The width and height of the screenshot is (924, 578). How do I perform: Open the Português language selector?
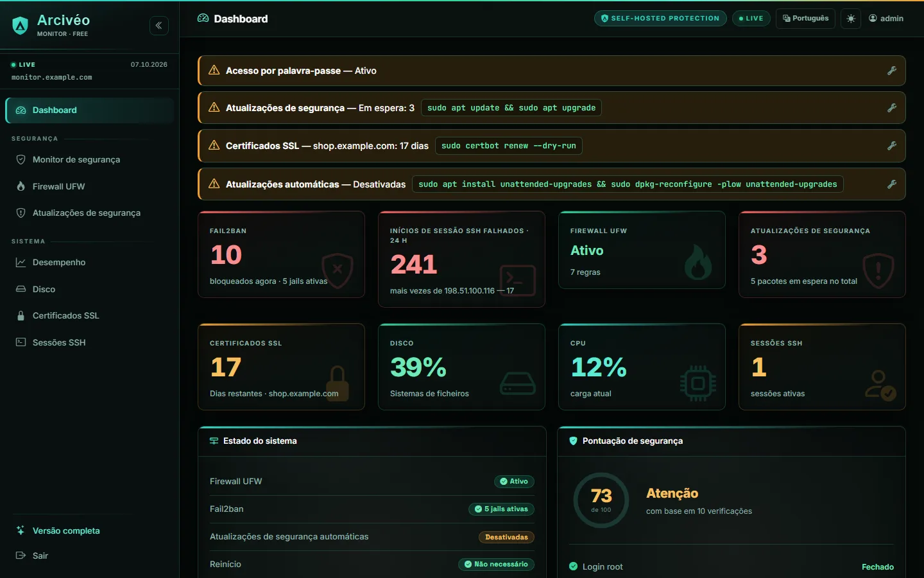tap(805, 19)
